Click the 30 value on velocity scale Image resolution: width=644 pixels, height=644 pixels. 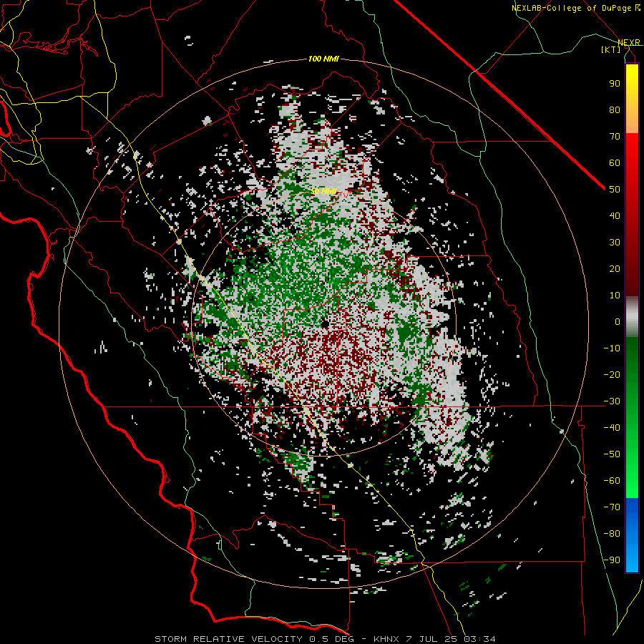(x=615, y=243)
